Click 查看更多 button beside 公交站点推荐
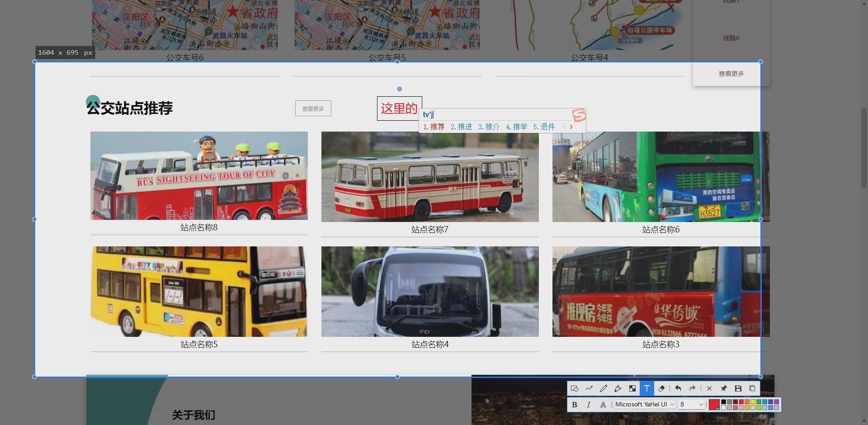Viewport: 868px width, 425px height. (x=313, y=109)
